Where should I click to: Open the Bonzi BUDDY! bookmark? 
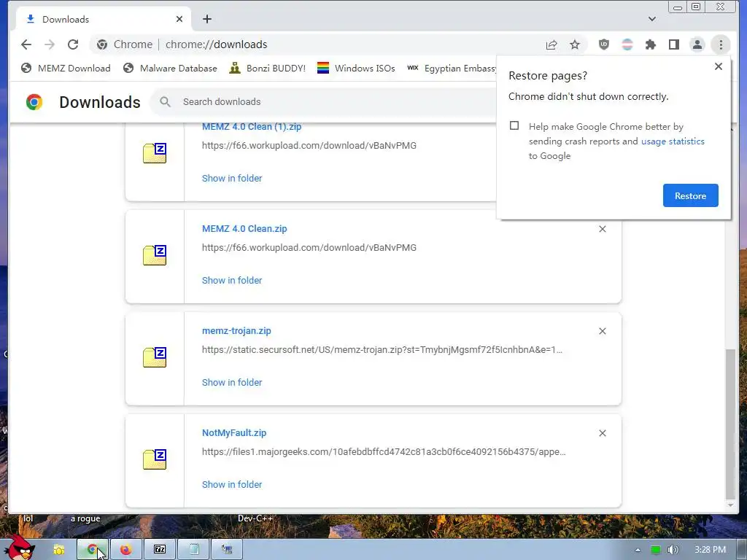(267, 68)
